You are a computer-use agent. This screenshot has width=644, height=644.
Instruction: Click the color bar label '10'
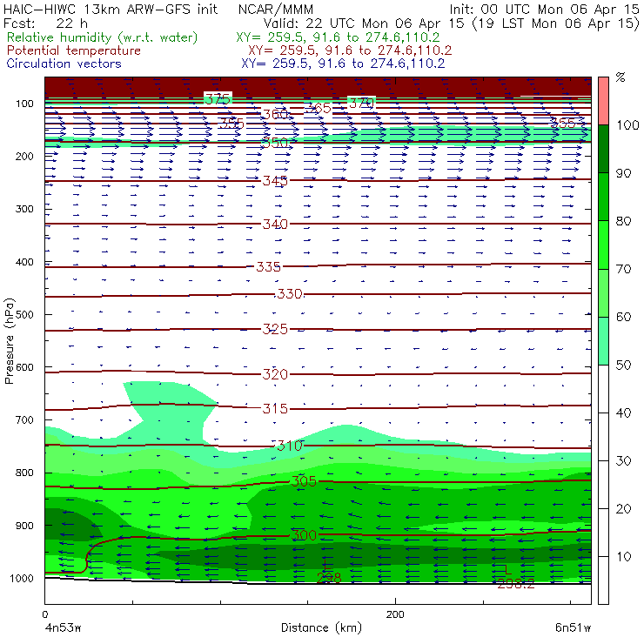pos(624,557)
